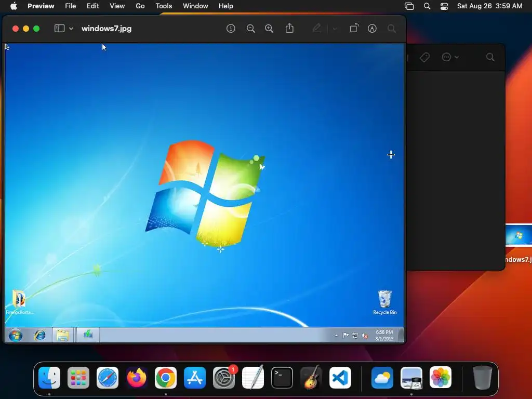Image resolution: width=532 pixels, height=399 pixels.
Task: Open Terminal from the Dock
Action: click(x=282, y=378)
